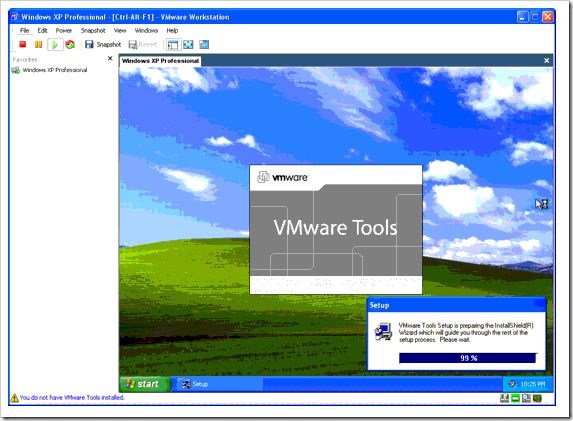Switch to full screen mode icon
Viewport: 573px width, 421px height.
188,45
